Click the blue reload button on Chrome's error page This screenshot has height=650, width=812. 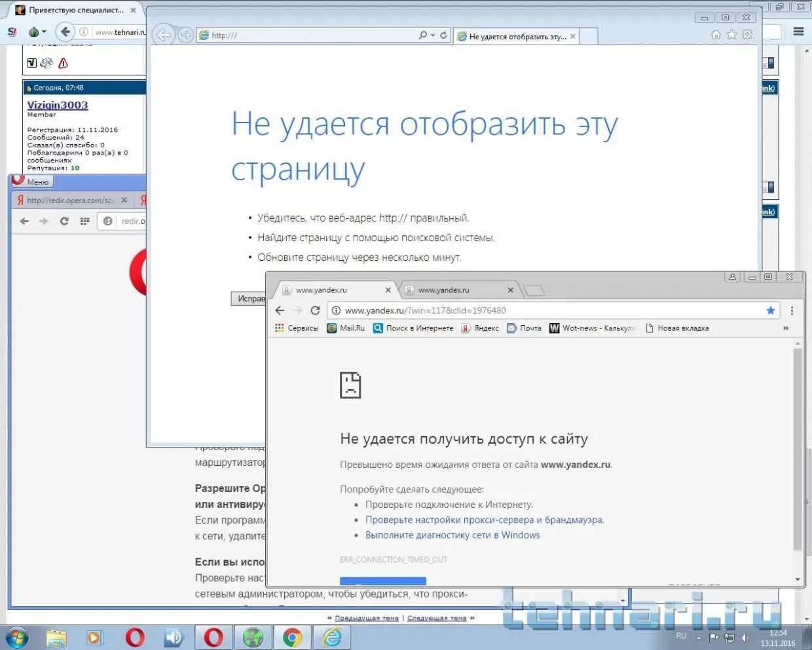click(x=383, y=581)
